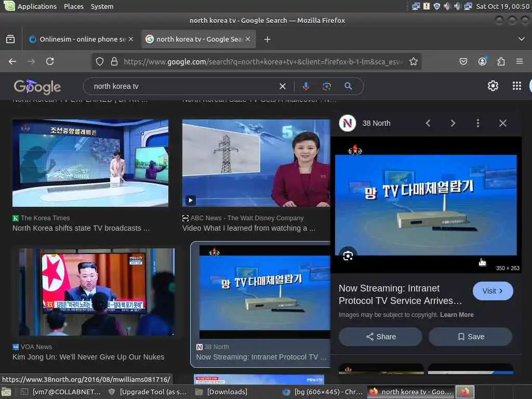The height and width of the screenshot is (399, 532).
Task: Open the Upgrade Tool taskbar item
Action: point(147,392)
